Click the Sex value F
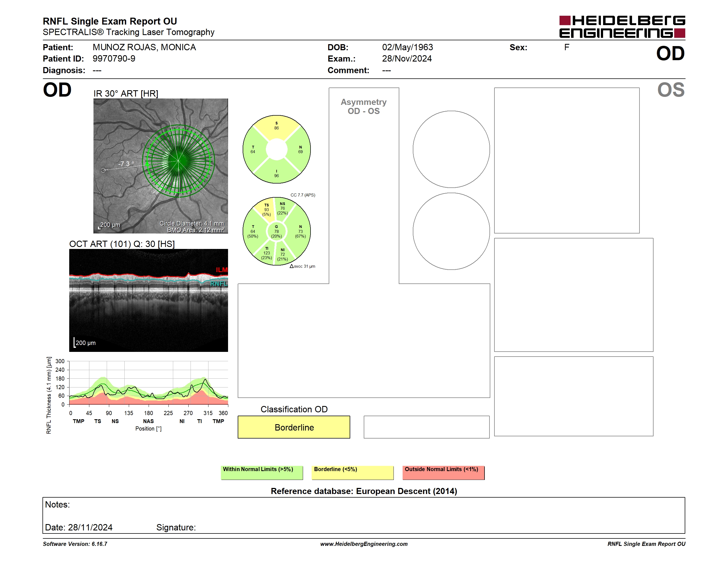 point(567,47)
